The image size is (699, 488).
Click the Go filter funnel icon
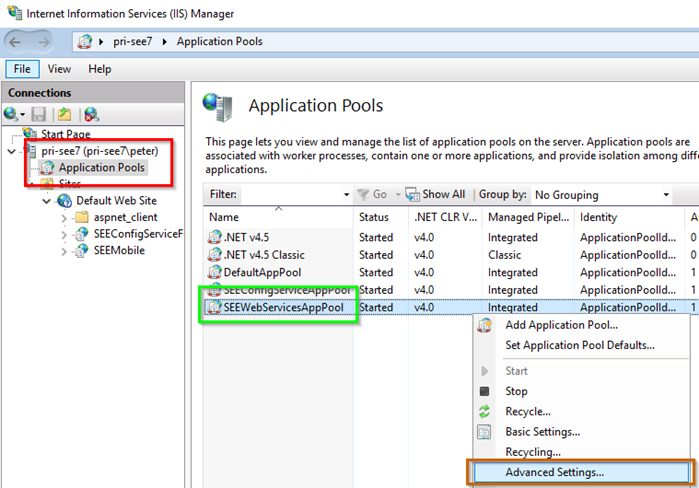pyautogui.click(x=363, y=194)
